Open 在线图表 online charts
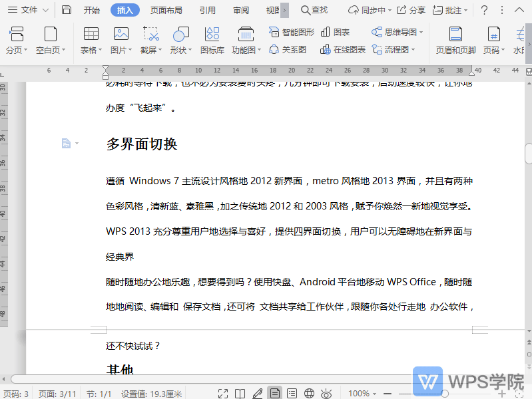This screenshot has width=532, height=399. pyautogui.click(x=342, y=49)
